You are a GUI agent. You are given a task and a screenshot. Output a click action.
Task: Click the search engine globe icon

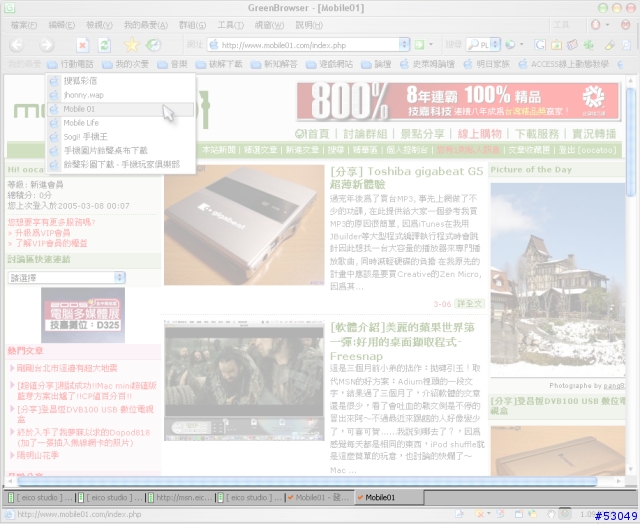509,44
